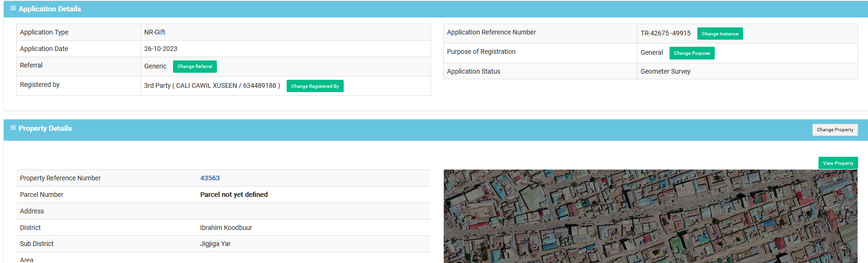Click the Purpose of Registration label
Screen dimensions: 868x263
(x=481, y=51)
